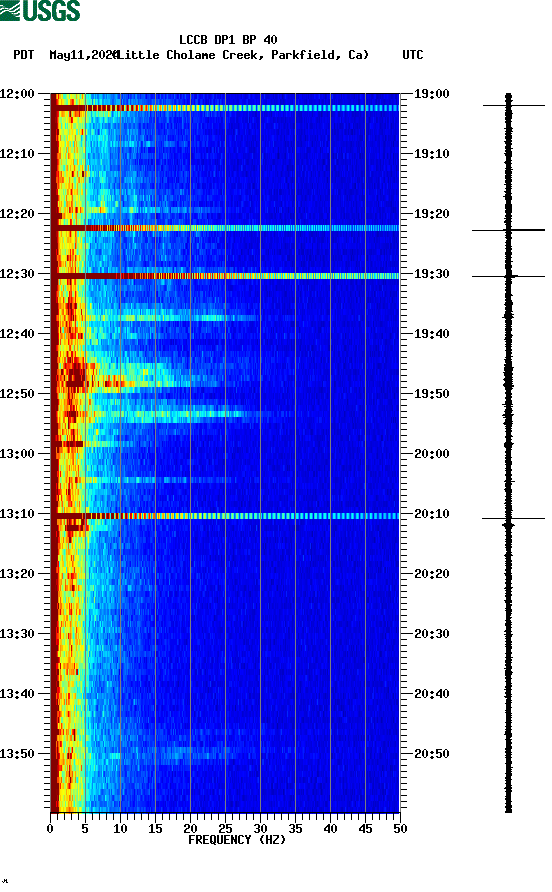Click the 19:10 UTC time label

[431, 154]
